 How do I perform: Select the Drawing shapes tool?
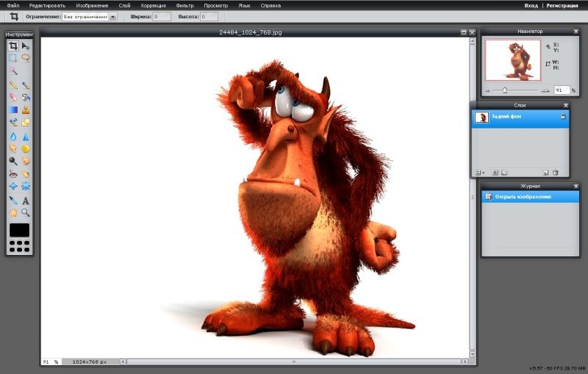coord(26,122)
